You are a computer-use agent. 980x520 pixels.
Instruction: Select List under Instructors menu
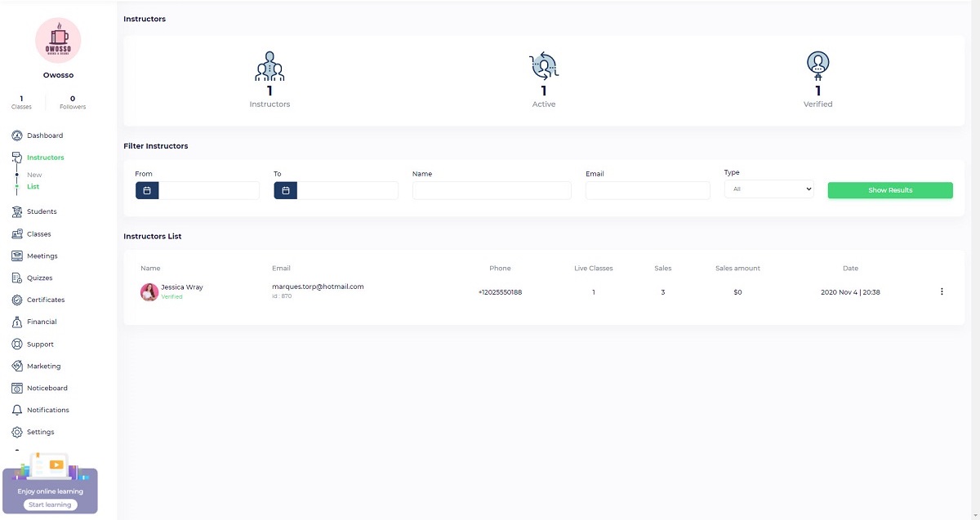[33, 187]
